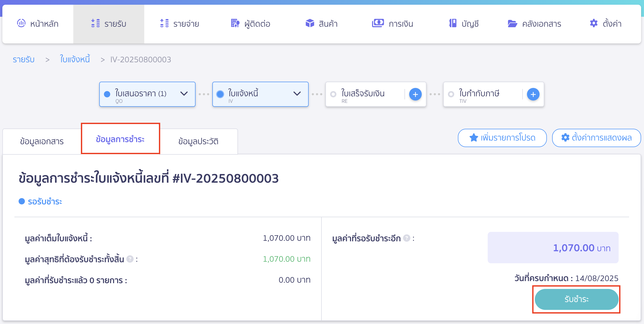This screenshot has height=324, width=644.
Task: Click help icon next to มูลค่าสุทธิที่ต้องรับชำระทั้งสิ้น
Action: pyautogui.click(x=130, y=259)
